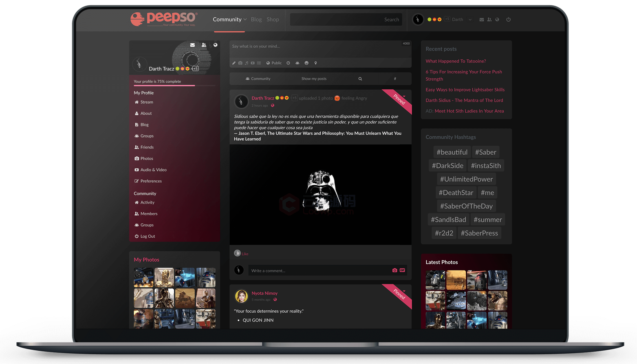Tag friends with the postbox people icon
The width and height of the screenshot is (637, 364).
tap(297, 63)
